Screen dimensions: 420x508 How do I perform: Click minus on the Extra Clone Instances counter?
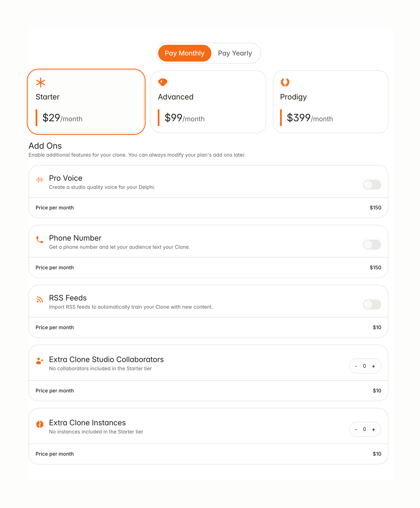point(356,429)
